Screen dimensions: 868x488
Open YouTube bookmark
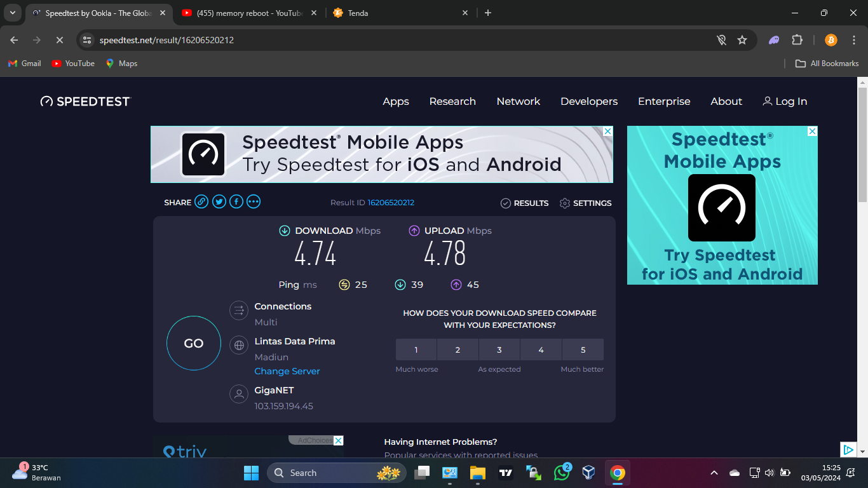(x=73, y=64)
